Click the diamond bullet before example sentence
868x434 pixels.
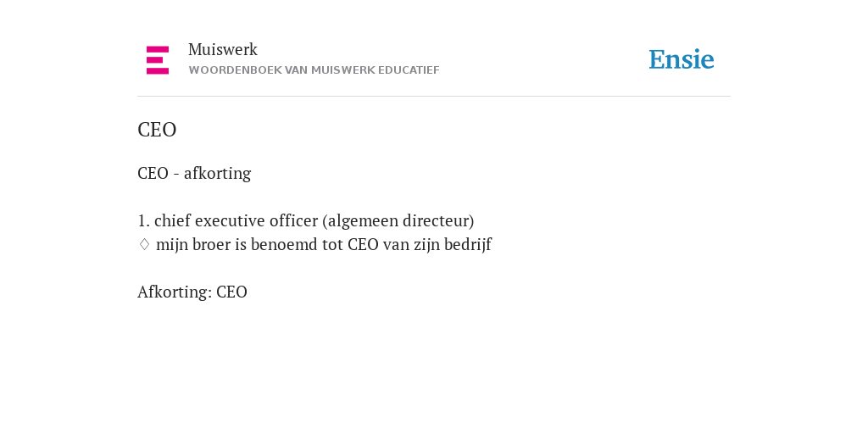point(144,245)
